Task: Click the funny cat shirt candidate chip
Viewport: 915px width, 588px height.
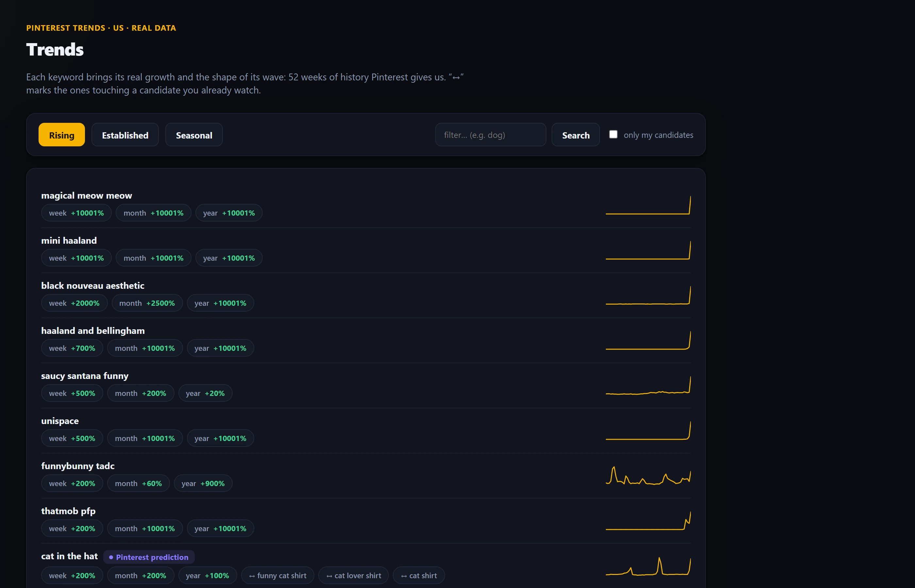Action: tap(278, 575)
